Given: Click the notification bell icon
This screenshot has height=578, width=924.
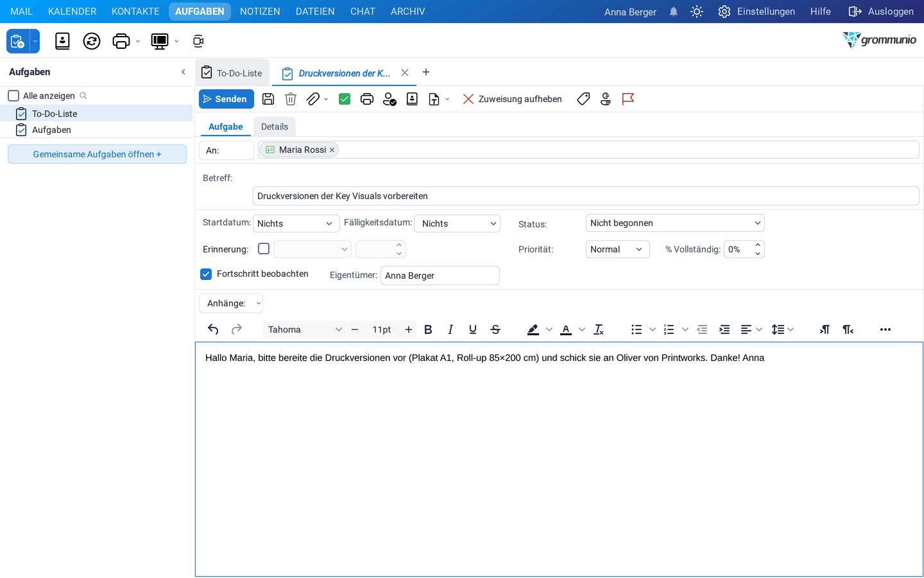Looking at the screenshot, I should 674,12.
